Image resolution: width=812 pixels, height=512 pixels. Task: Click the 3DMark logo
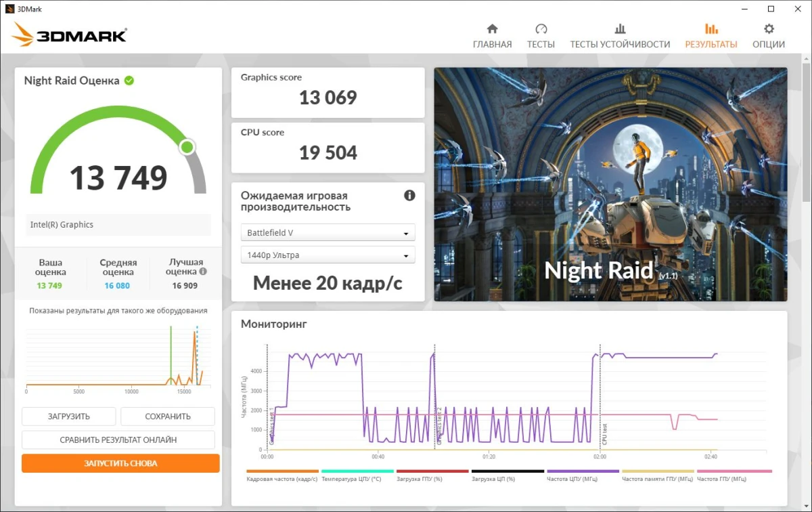(69, 33)
